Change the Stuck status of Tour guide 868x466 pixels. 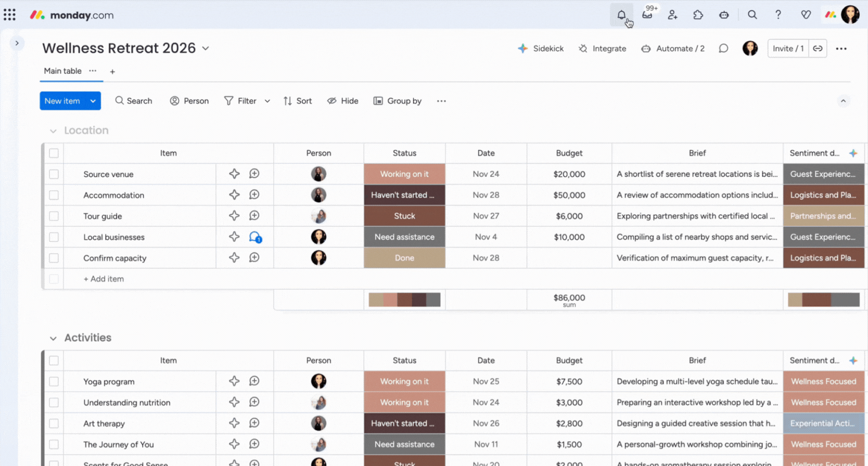coord(404,216)
